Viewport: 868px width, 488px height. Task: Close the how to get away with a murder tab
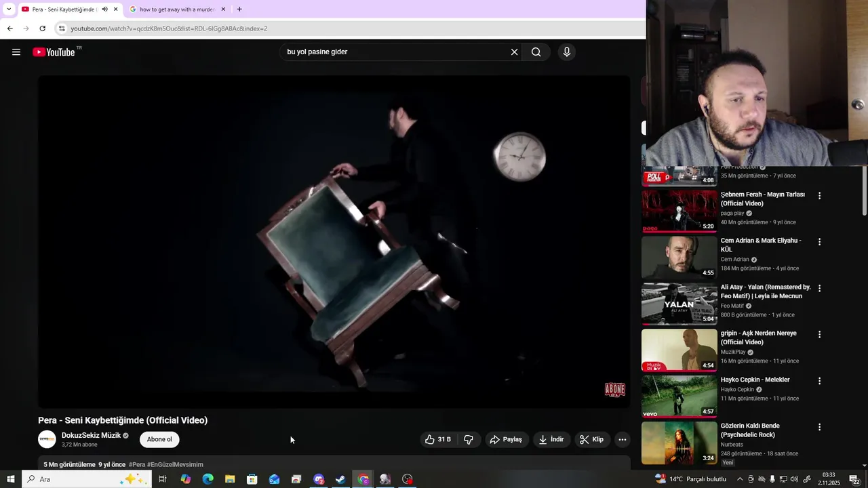pos(223,9)
